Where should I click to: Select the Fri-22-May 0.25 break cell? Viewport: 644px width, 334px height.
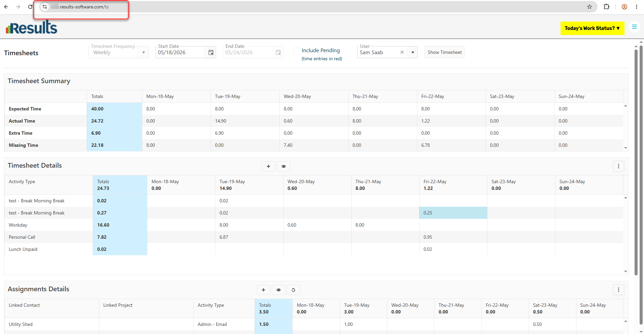[453, 213]
